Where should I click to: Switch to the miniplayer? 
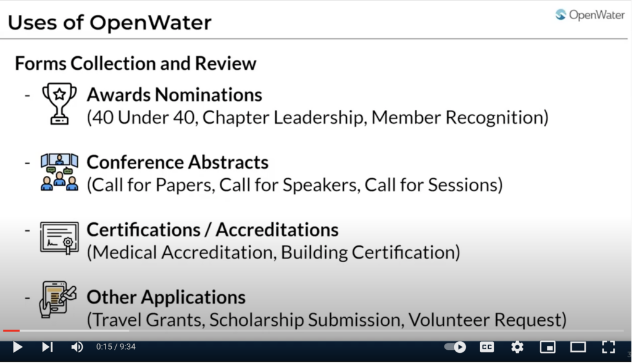coord(547,347)
